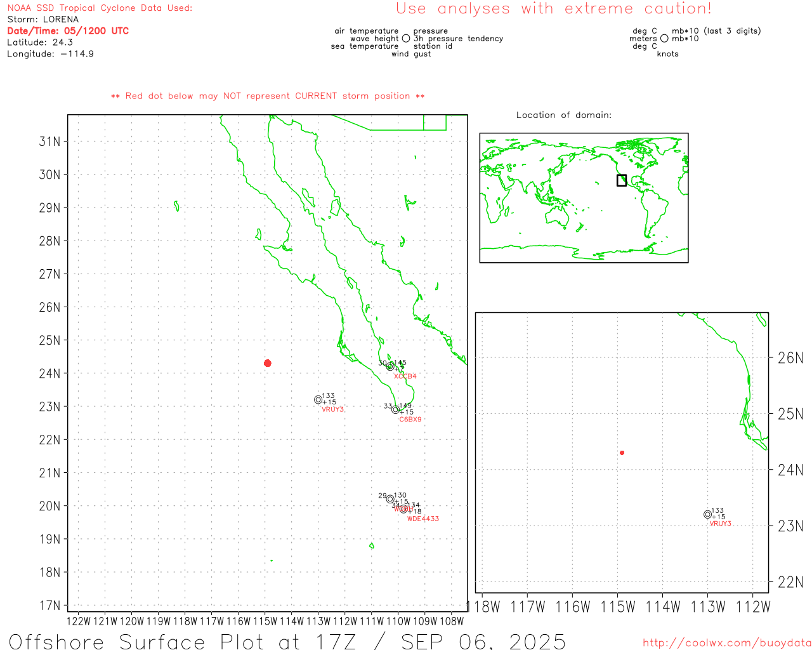Click the XCCB4 station circle marker
The width and height of the screenshot is (812, 650).
(390, 366)
